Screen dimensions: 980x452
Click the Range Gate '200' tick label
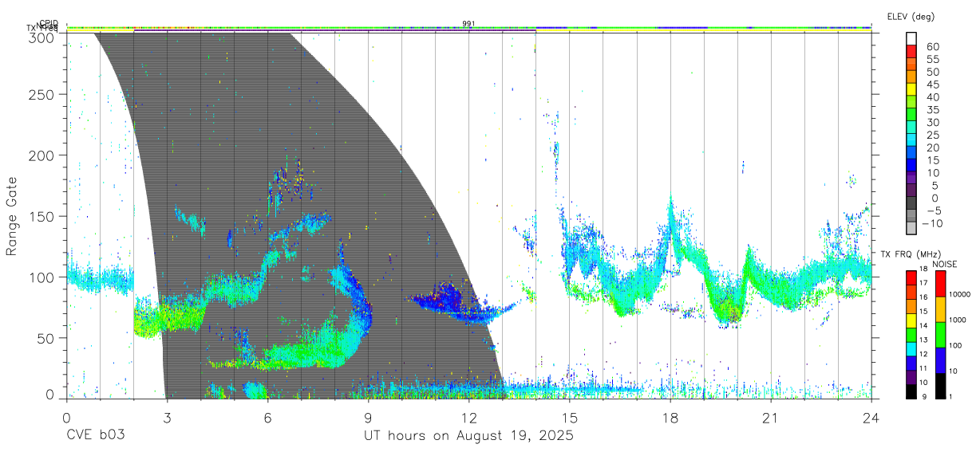point(43,155)
